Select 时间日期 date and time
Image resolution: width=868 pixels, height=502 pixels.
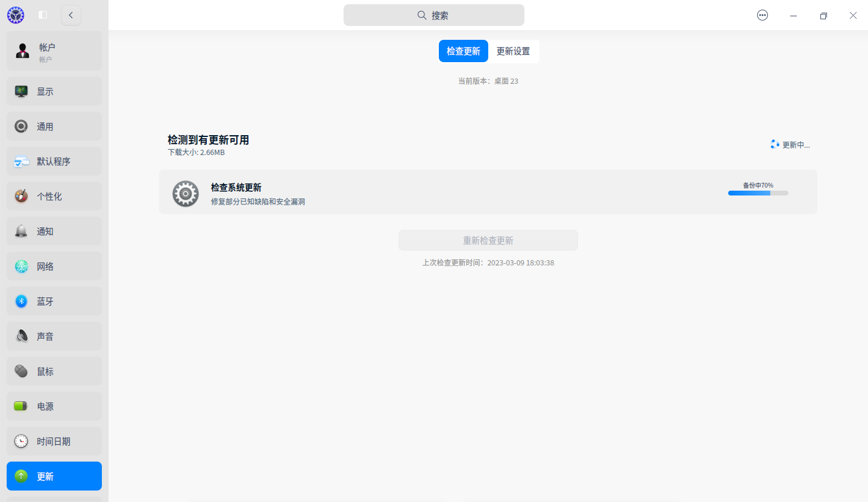[x=54, y=441]
